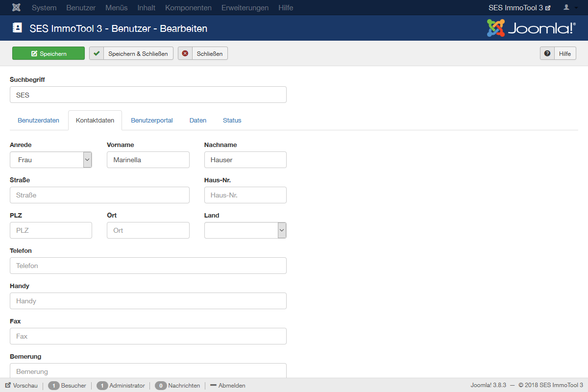Click into the Suchbegriff field
Screen dimensions: 588x392
click(148, 95)
